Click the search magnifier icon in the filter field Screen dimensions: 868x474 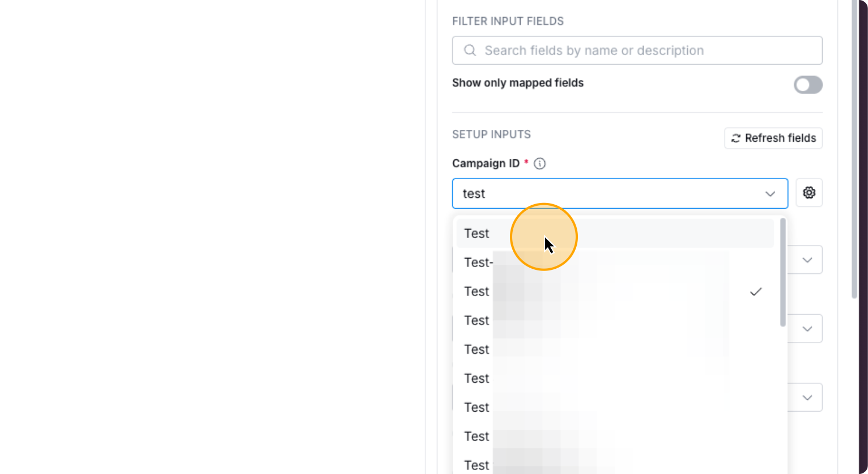tap(470, 50)
